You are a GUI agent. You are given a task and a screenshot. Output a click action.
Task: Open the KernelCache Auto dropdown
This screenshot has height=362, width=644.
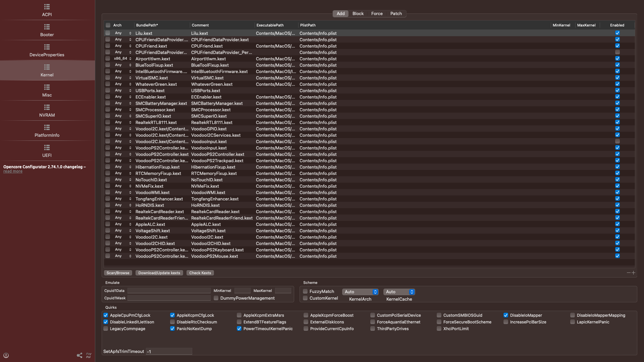pyautogui.click(x=399, y=292)
